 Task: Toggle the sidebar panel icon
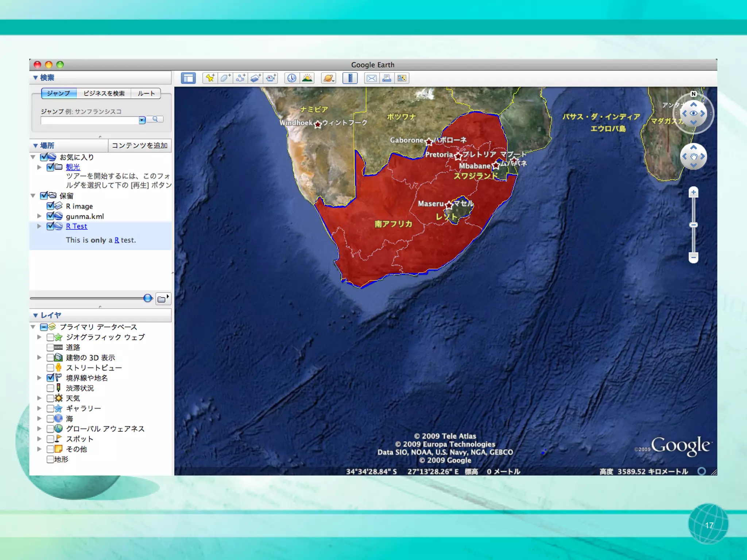[188, 78]
